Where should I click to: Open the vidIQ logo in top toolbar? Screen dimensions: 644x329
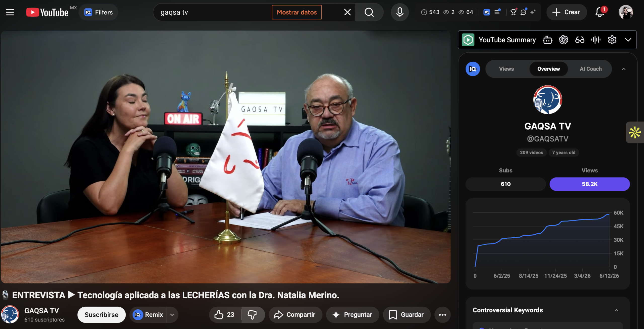pyautogui.click(x=487, y=12)
